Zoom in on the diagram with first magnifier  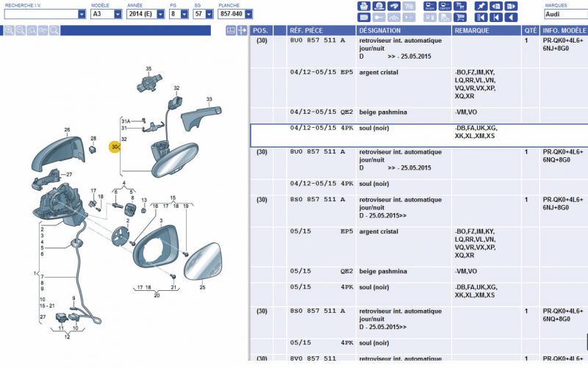coord(9,30)
